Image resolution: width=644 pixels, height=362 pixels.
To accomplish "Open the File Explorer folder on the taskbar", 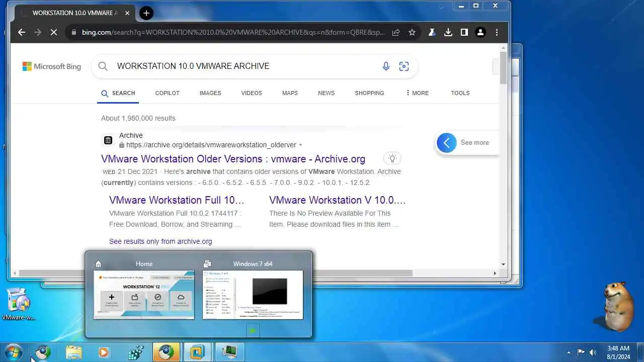I will click(x=73, y=352).
